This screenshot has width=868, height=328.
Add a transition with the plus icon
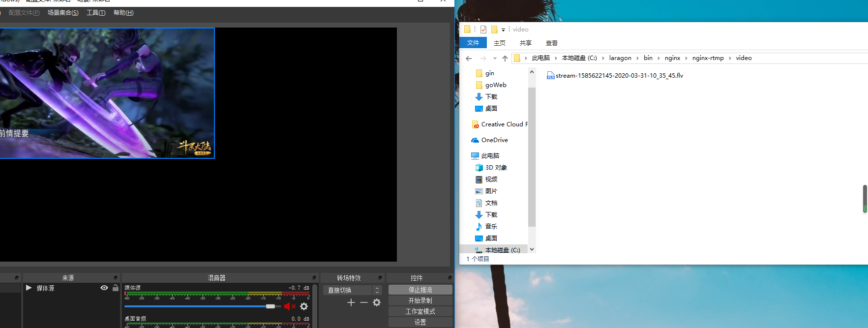tap(351, 302)
